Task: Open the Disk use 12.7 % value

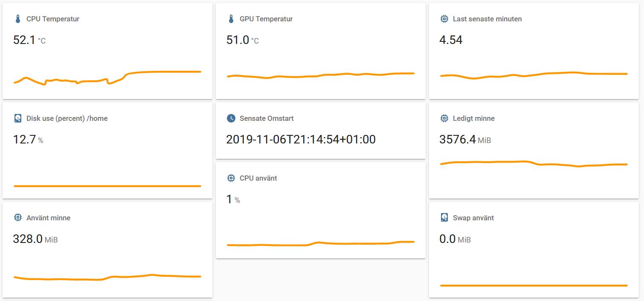Action: (x=28, y=140)
